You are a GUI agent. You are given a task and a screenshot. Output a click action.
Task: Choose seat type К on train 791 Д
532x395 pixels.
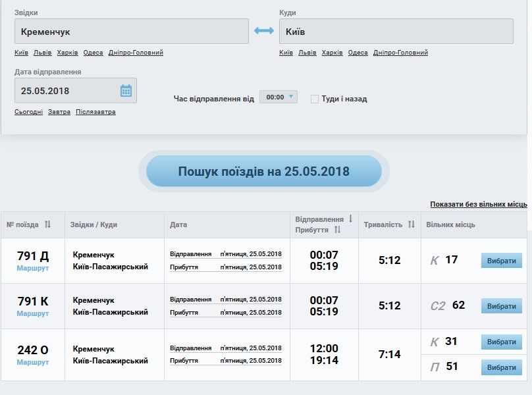(501, 261)
